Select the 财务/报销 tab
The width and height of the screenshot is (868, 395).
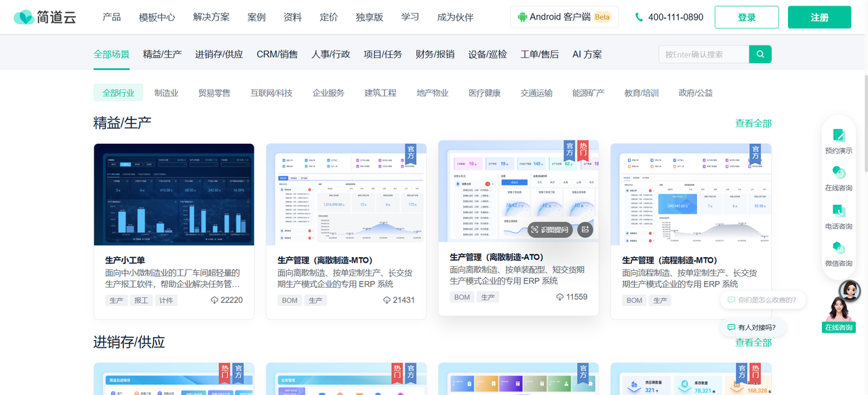pos(435,54)
